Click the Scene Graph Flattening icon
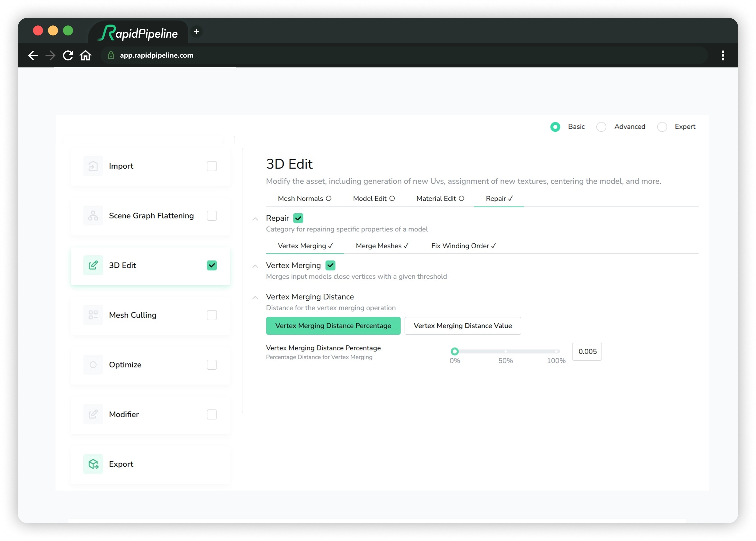The image size is (756, 541). [93, 216]
